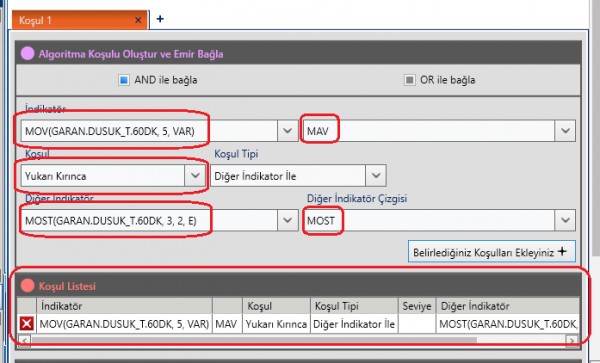Viewport: 600px width, 363px height.
Task: Expand the Koşul Tipi dropdown arrow
Action: pos(376,176)
